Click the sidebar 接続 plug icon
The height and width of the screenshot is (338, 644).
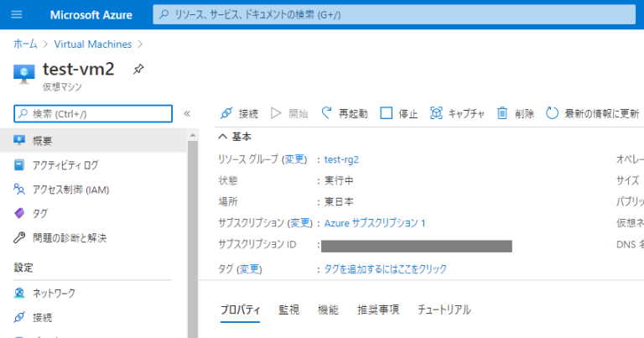click(19, 317)
